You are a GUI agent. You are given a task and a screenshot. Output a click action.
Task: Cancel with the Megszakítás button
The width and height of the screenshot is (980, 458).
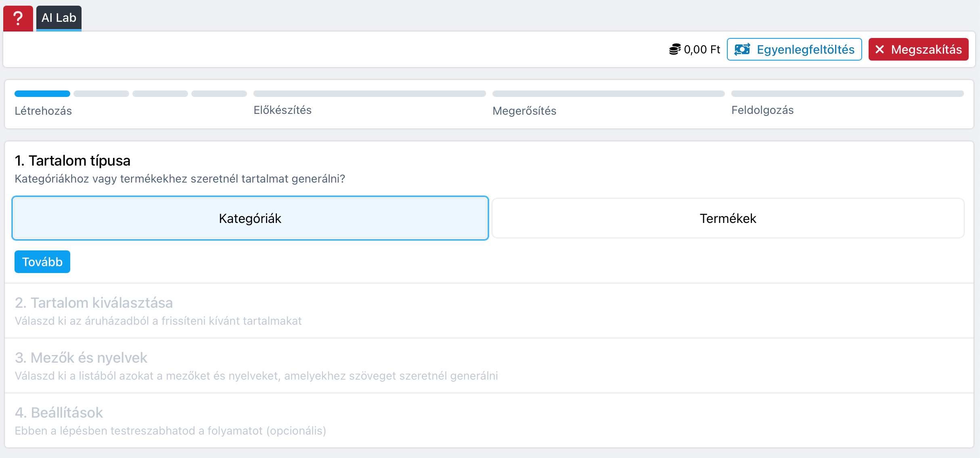(918, 50)
